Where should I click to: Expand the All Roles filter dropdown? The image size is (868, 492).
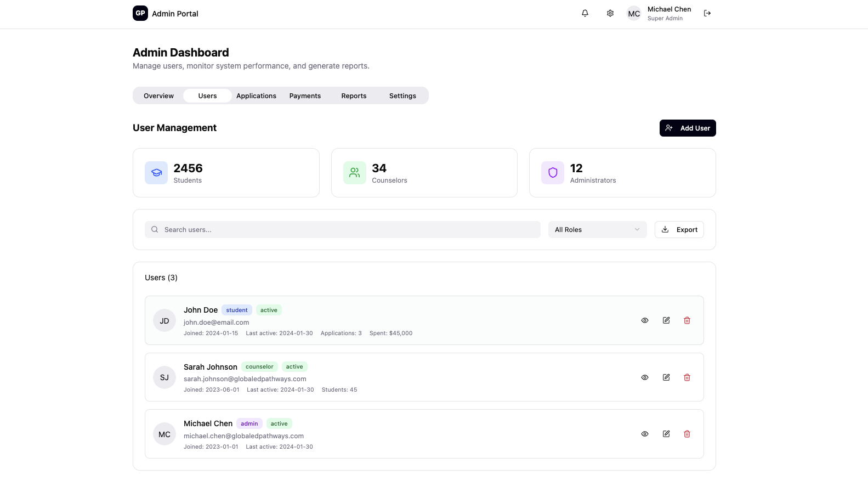(x=597, y=230)
